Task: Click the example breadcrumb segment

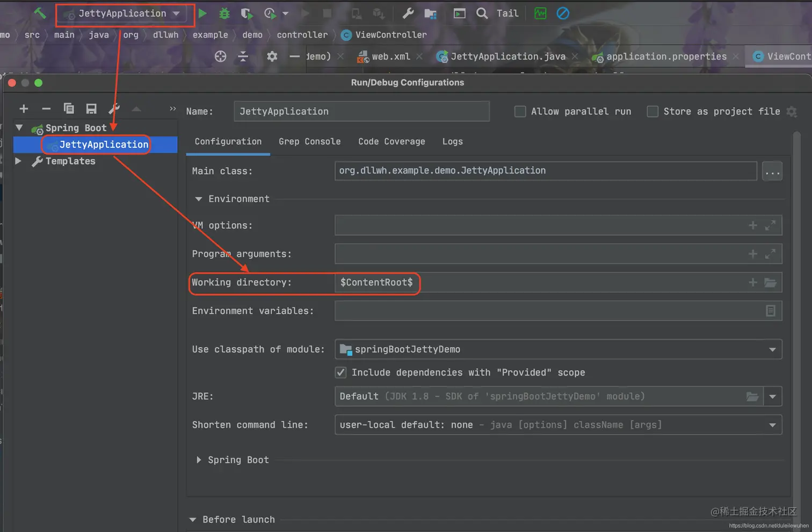Action: pyautogui.click(x=211, y=35)
